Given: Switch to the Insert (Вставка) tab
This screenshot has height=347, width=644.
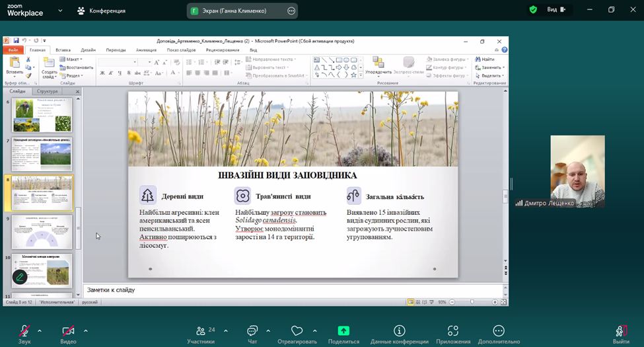Looking at the screenshot, I should click(63, 50).
